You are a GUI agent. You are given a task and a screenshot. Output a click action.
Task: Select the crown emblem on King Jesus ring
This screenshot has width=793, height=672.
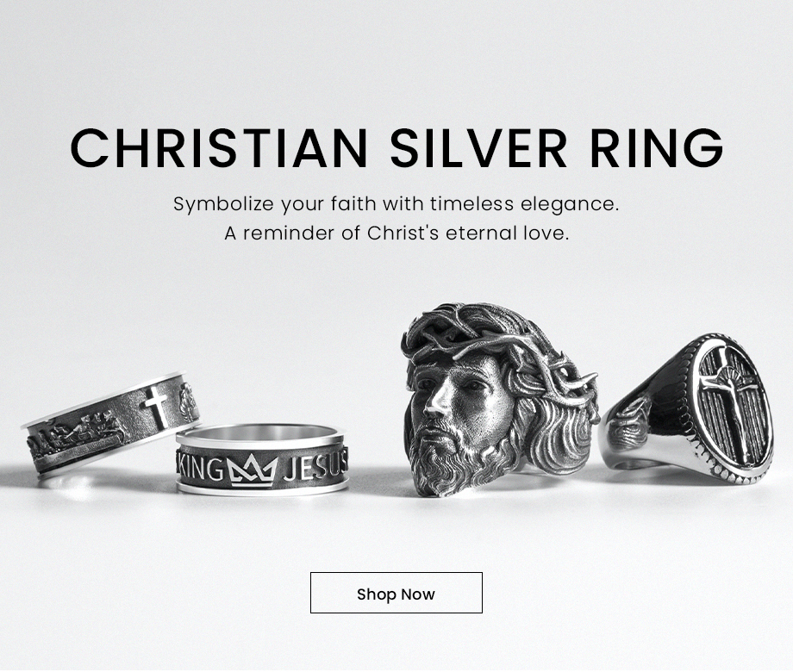coord(253,470)
